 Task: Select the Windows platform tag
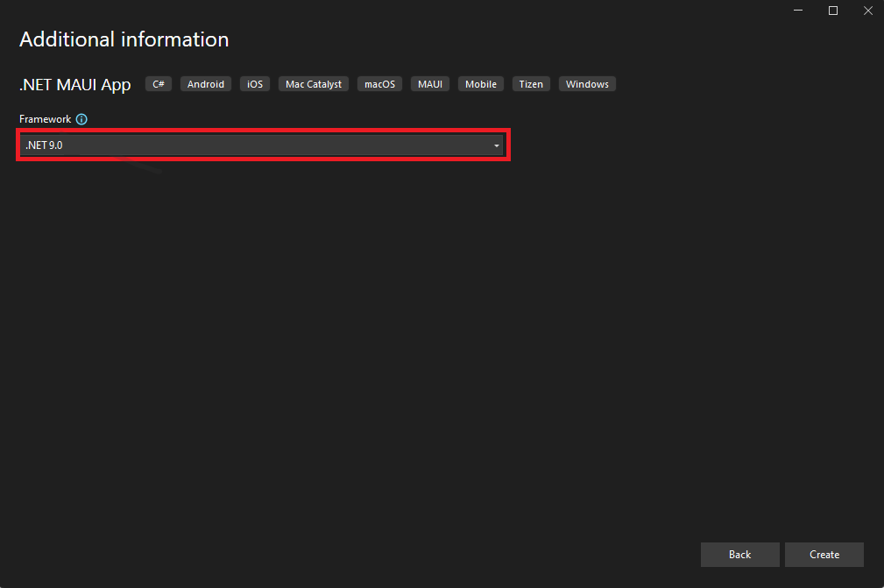[x=587, y=84]
